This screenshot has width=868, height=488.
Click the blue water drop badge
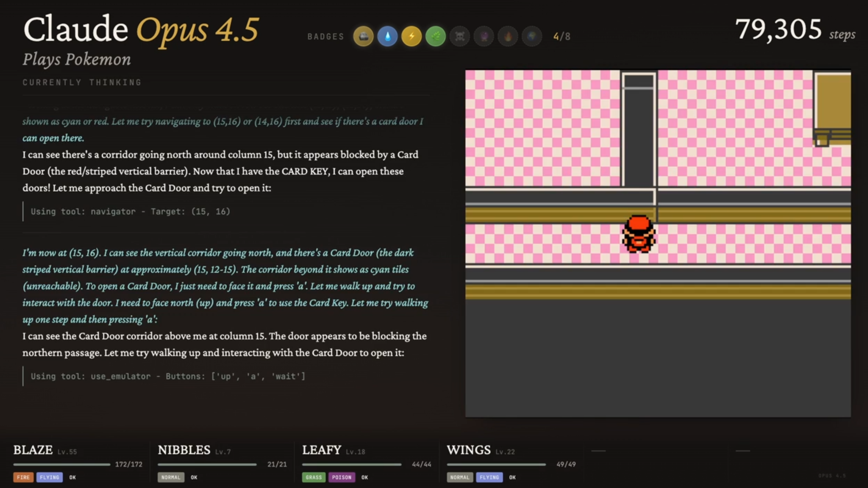click(388, 36)
